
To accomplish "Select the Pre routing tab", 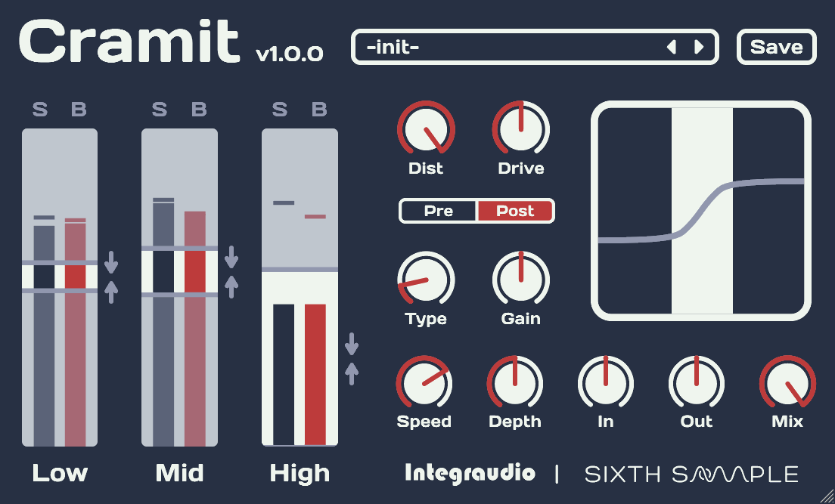I will coord(439,212).
